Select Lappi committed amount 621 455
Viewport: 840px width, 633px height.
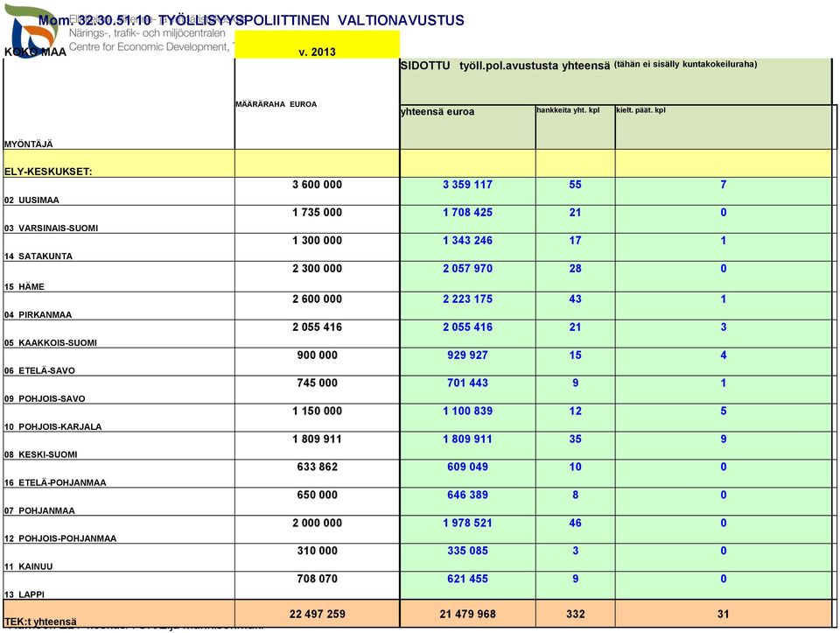(467, 579)
